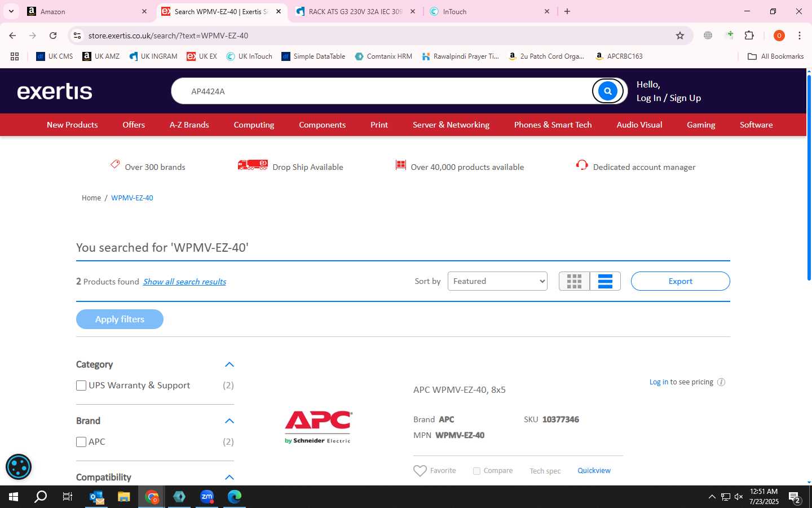Viewport: 812px width, 508px height.
Task: Reload the current page
Action: pos(53,36)
